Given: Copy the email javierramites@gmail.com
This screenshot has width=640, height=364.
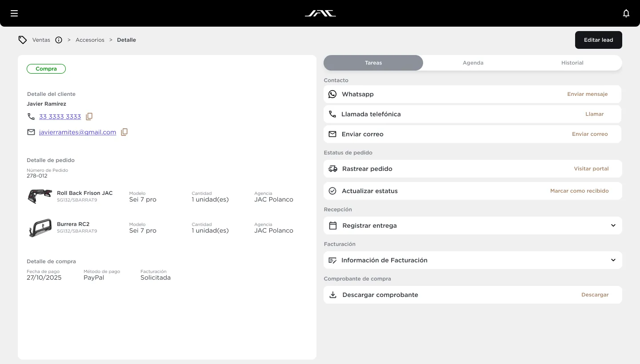Looking at the screenshot, I should (124, 132).
